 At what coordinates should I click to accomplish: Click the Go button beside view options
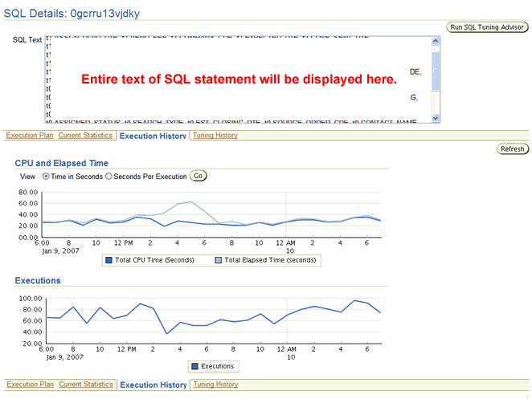[x=198, y=176]
